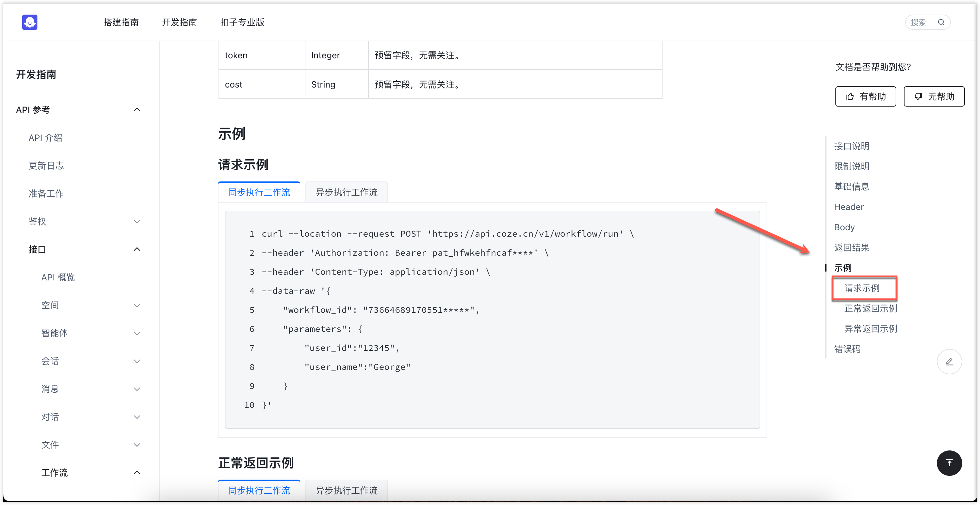Jump to 错误码 in page outline
Image resolution: width=980 pixels, height=505 pixels.
coord(847,349)
